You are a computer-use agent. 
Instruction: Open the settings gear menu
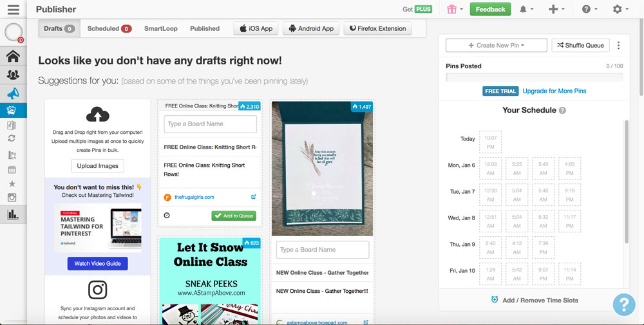click(620, 9)
